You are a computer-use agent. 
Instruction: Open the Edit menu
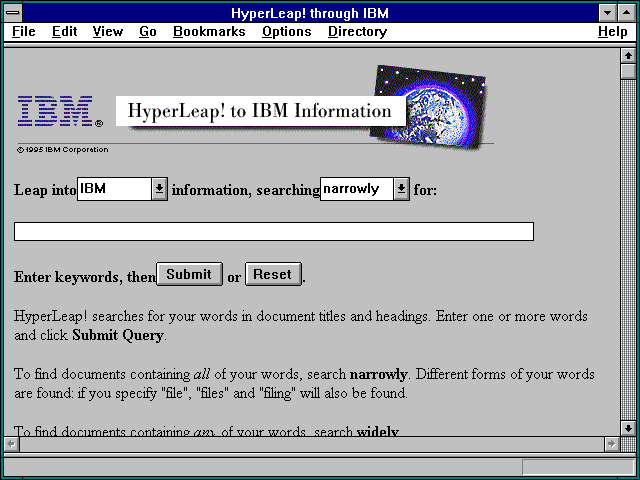click(x=64, y=31)
